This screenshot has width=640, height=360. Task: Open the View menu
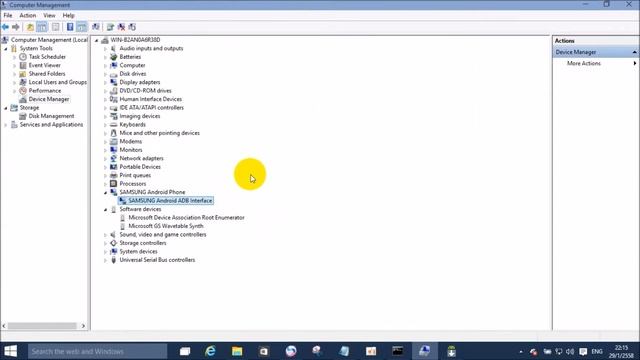point(49,16)
